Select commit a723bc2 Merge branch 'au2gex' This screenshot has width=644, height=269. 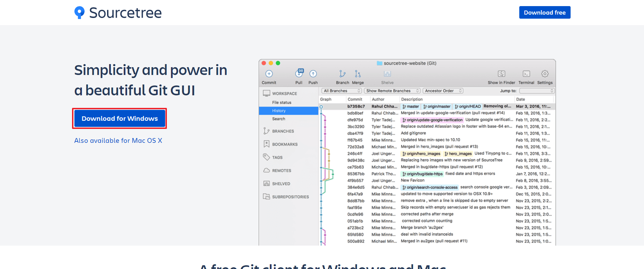(x=436, y=228)
